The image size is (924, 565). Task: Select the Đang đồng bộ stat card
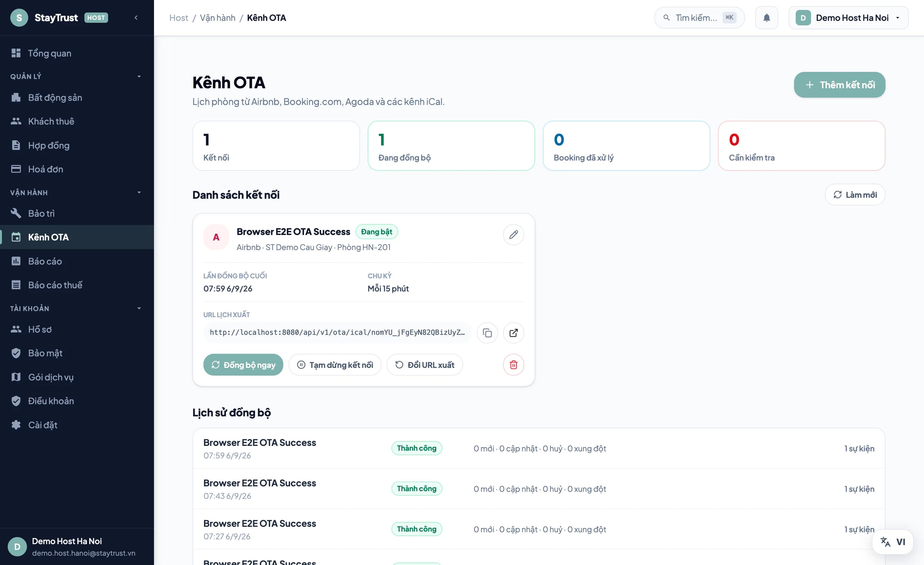point(451,145)
